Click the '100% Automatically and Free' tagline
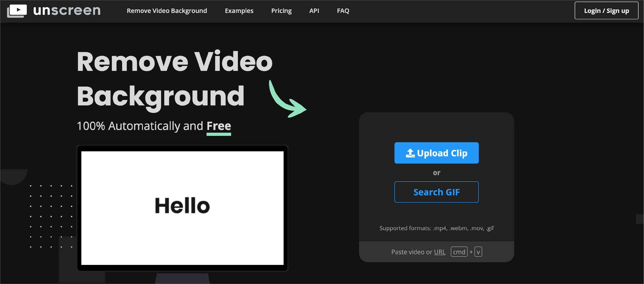The height and width of the screenshot is (284, 644). pos(154,126)
